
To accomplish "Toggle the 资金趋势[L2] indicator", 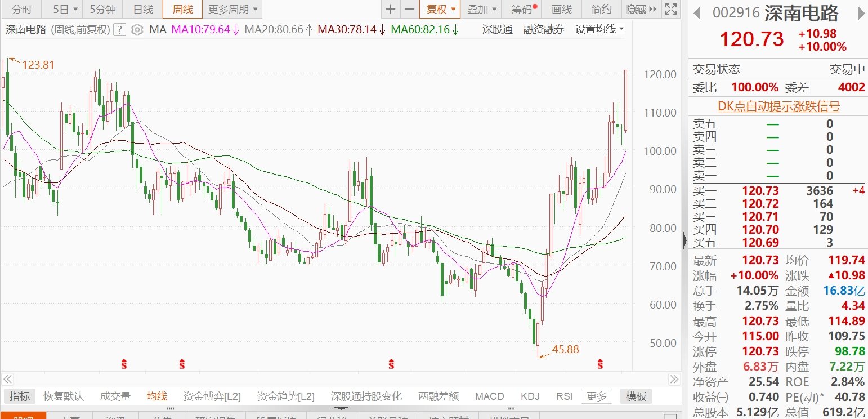I will 286,396.
